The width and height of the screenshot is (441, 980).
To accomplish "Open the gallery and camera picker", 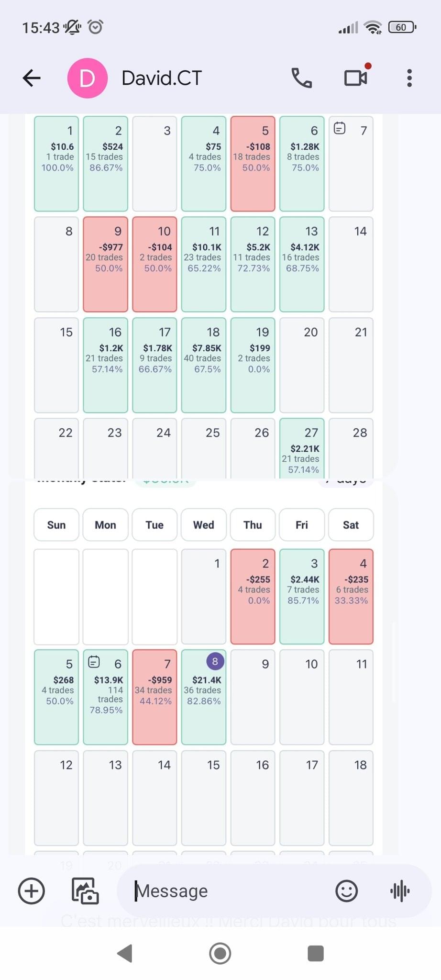I will tap(85, 891).
